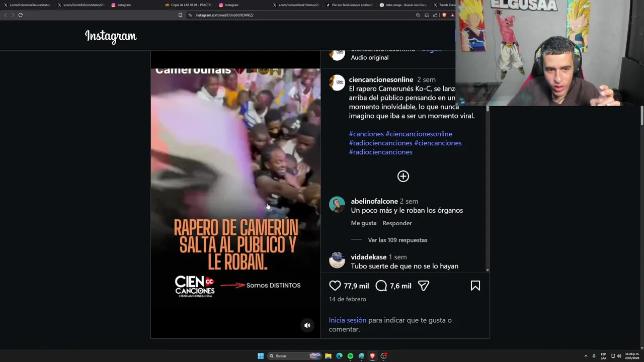Reload the page in the browser toolbar

tap(21, 15)
